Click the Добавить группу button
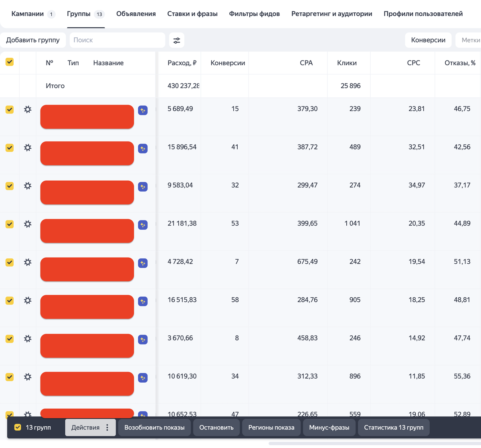Screen dimensions: 481x448 (33, 40)
